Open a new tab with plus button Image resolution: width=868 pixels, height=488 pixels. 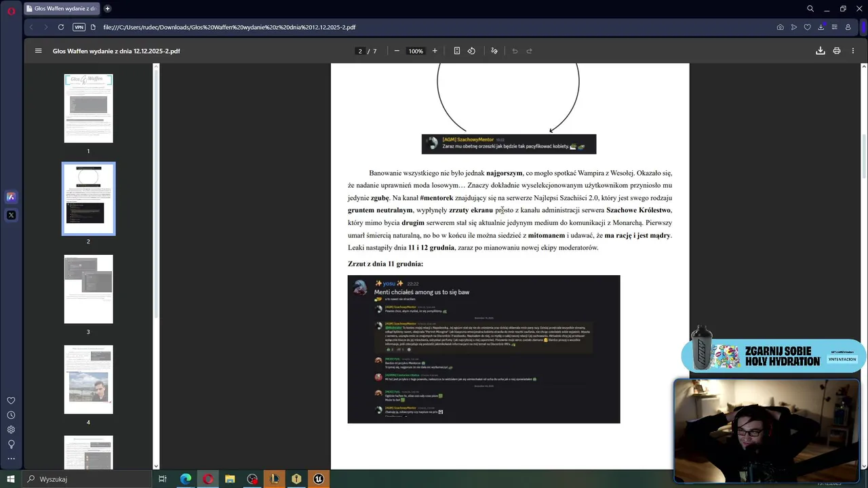pos(107,9)
